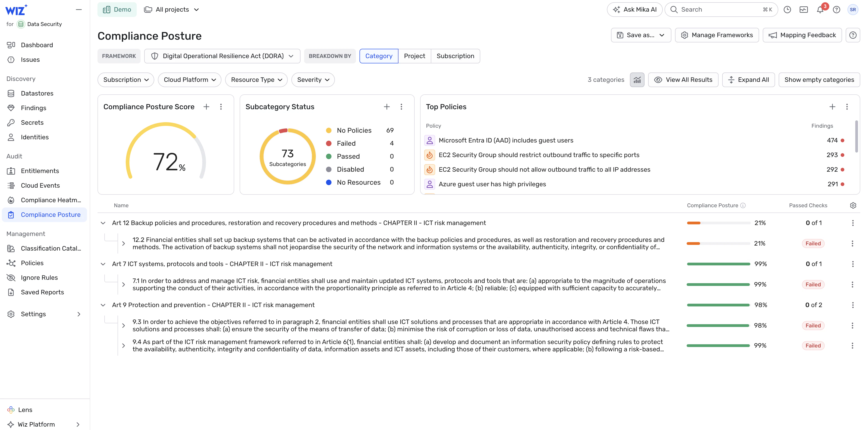Open Art 12 row actions menu
This screenshot has width=868, height=430.
pos(853,223)
